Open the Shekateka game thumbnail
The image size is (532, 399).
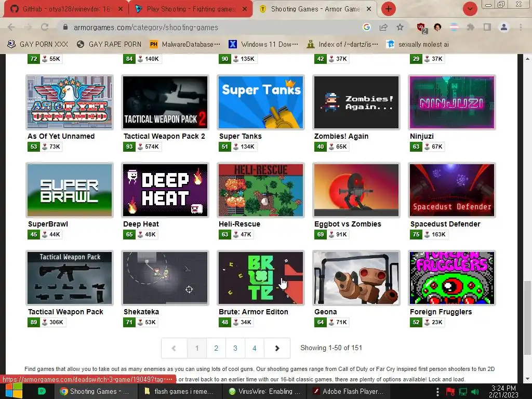pos(165,278)
